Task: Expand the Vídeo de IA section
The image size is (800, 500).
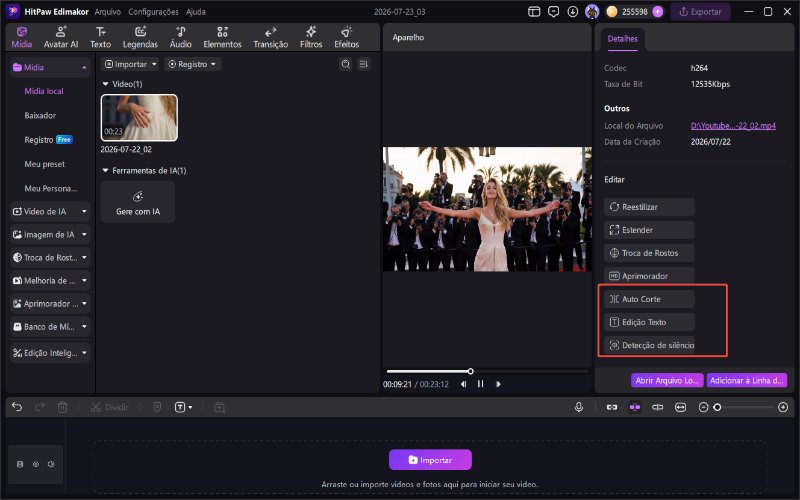Action: click(x=50, y=211)
